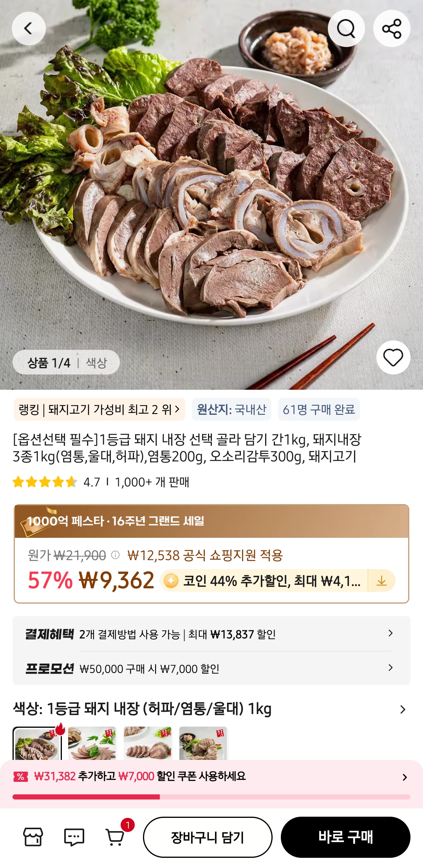
Task: Tap the back arrow icon
Action: point(29,29)
